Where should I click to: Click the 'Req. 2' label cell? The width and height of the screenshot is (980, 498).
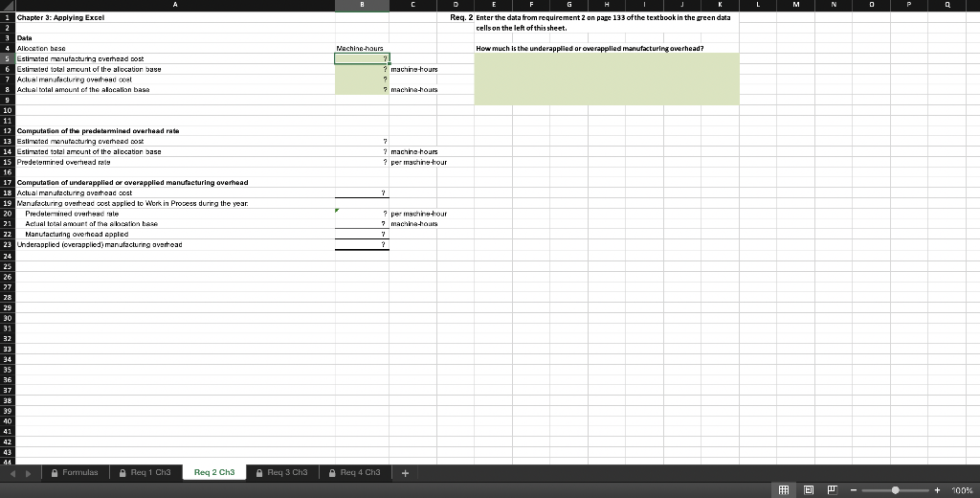pyautogui.click(x=461, y=17)
